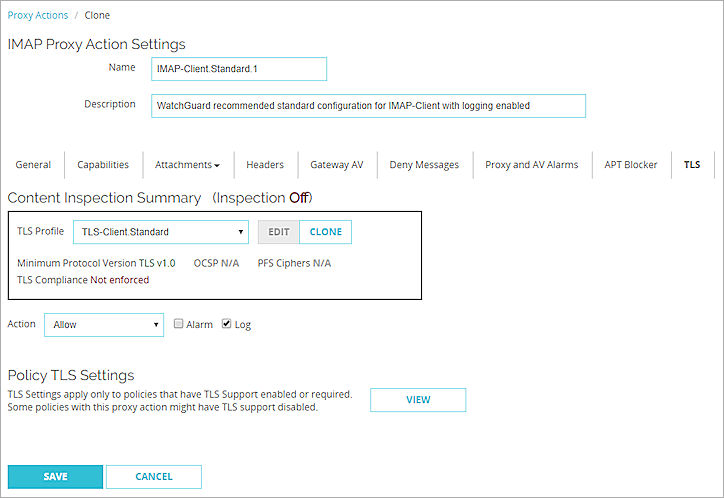Uncheck the Log checkbox
The image size is (724, 498).
click(x=227, y=325)
